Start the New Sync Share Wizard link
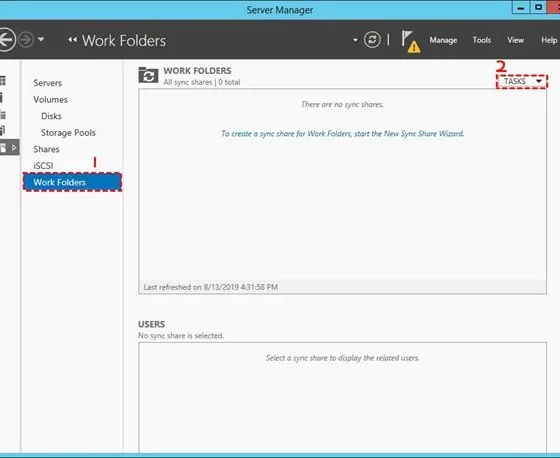Image resolution: width=560 pixels, height=458 pixels. 342,134
